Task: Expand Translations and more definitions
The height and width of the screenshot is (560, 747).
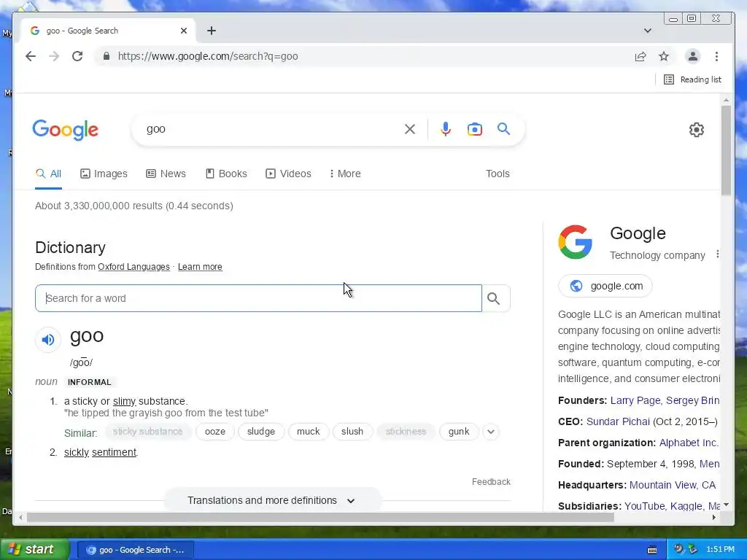Action: (271, 500)
